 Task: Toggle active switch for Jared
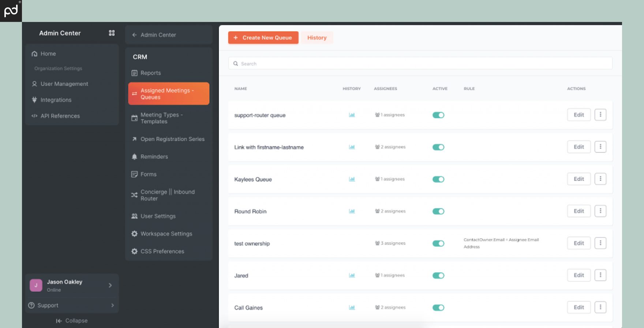tap(438, 276)
